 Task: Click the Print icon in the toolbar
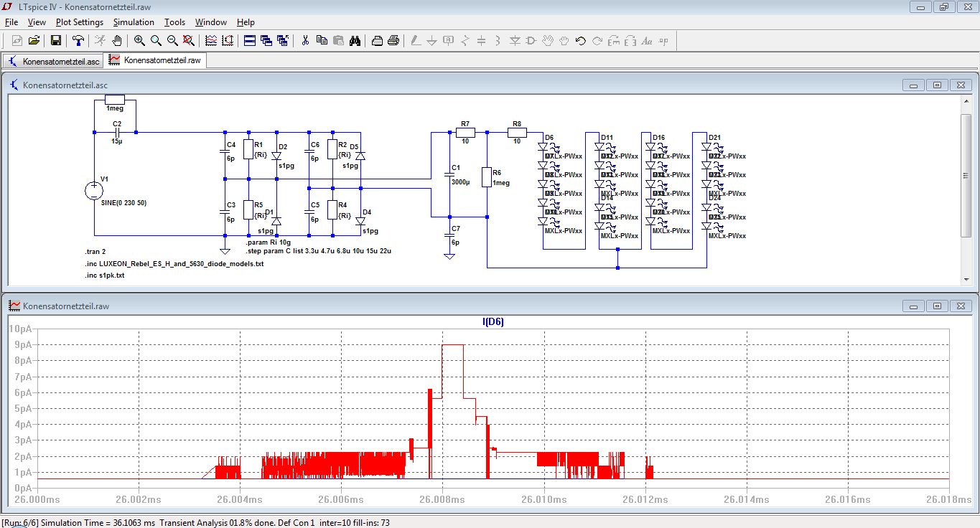pos(393,41)
